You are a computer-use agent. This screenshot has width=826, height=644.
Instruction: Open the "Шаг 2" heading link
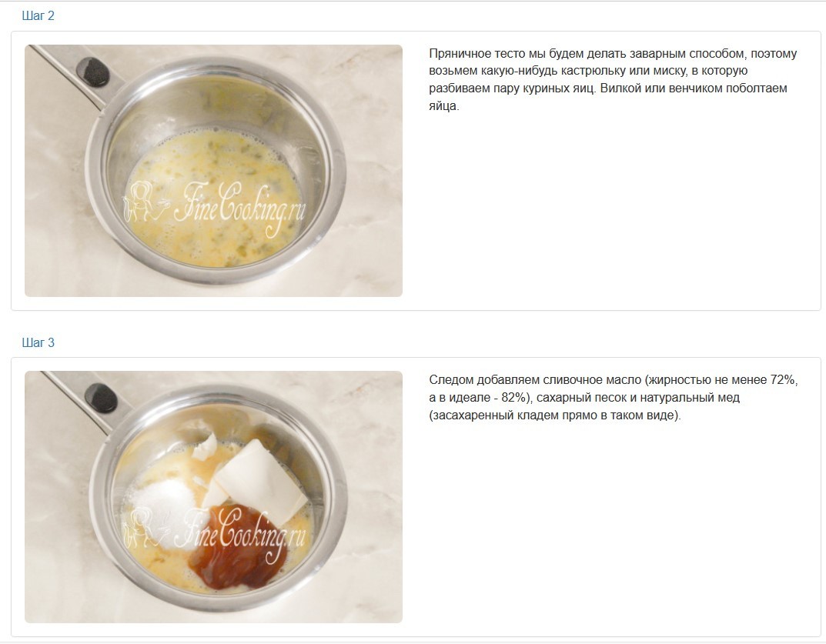coord(38,16)
